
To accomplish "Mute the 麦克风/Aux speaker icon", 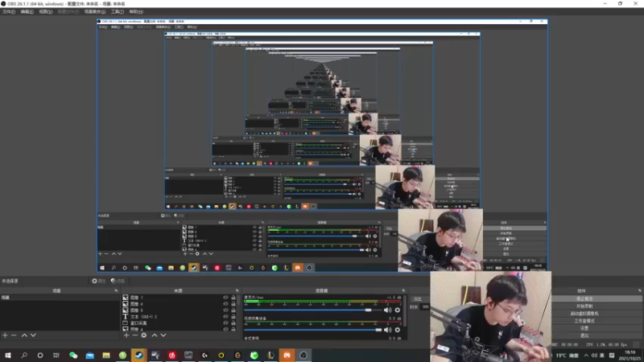I will click(387, 310).
